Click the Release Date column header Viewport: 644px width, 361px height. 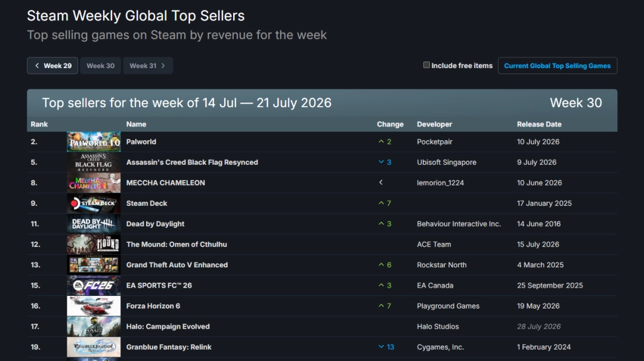539,124
